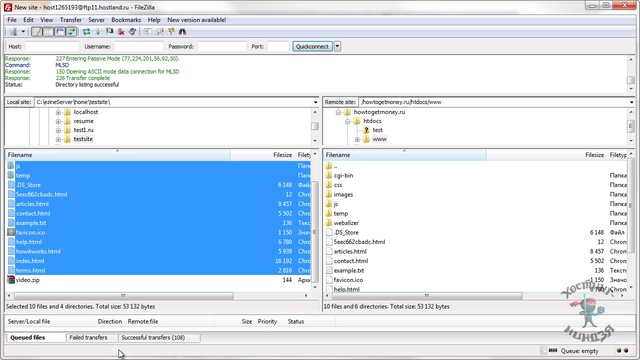This screenshot has width=640, height=360.
Task: Open the Local site path dropdown
Action: 316,102
